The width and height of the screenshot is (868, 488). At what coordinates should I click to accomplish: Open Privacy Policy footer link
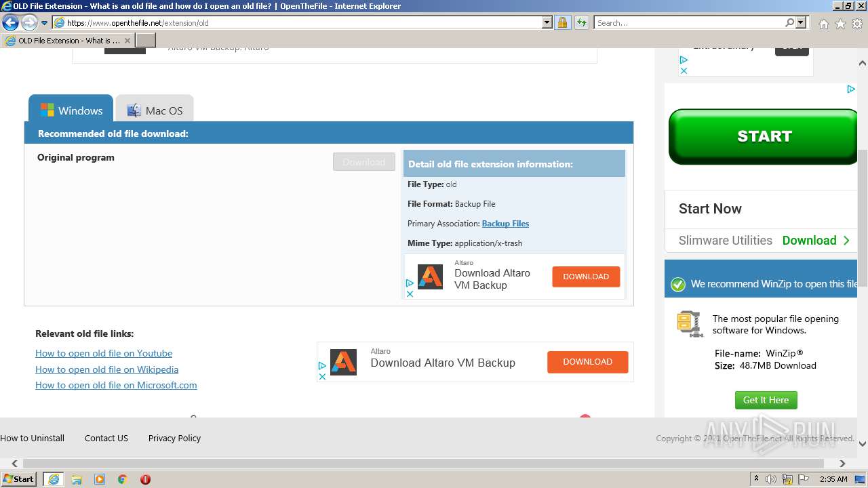click(x=175, y=439)
